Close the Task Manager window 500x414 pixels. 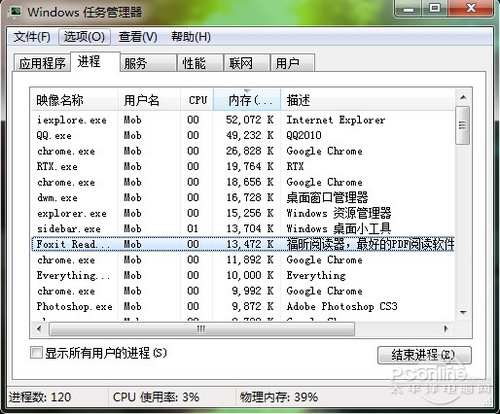pyautogui.click(x=471, y=8)
